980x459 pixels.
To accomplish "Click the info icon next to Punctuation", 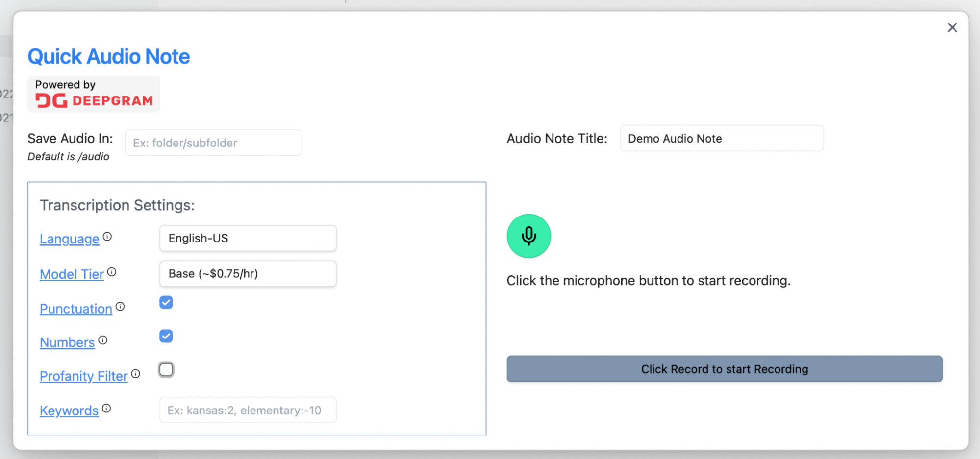I will pos(120,307).
